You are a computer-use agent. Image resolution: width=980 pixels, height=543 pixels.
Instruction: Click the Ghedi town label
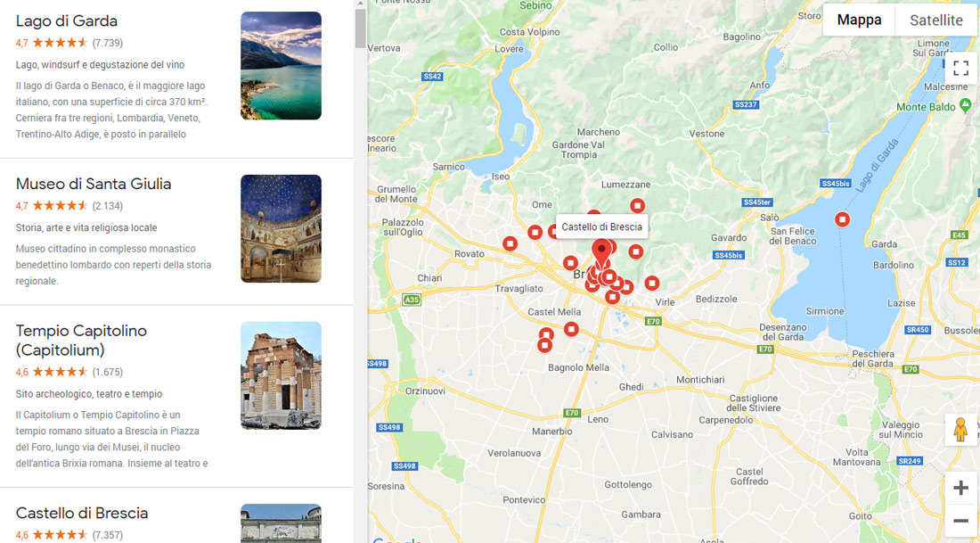(x=632, y=387)
